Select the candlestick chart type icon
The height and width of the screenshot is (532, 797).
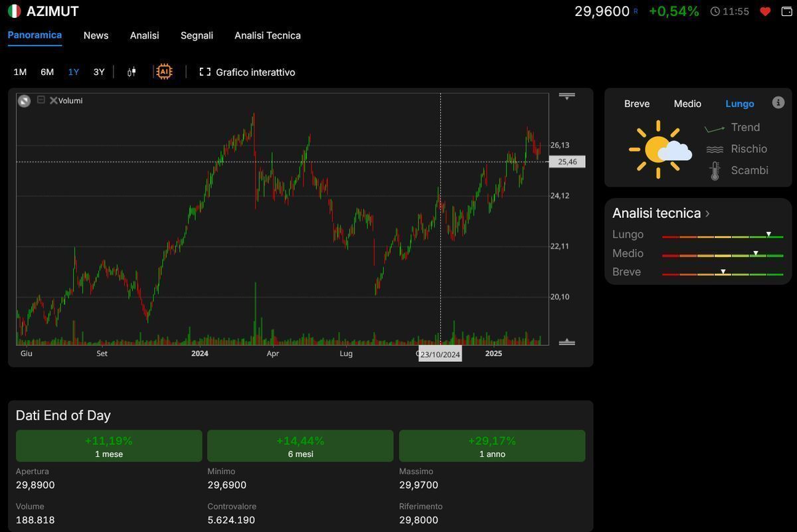pyautogui.click(x=132, y=72)
